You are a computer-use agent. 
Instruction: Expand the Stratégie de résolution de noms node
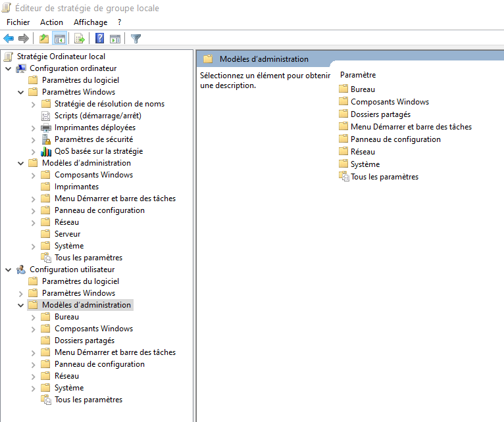33,104
